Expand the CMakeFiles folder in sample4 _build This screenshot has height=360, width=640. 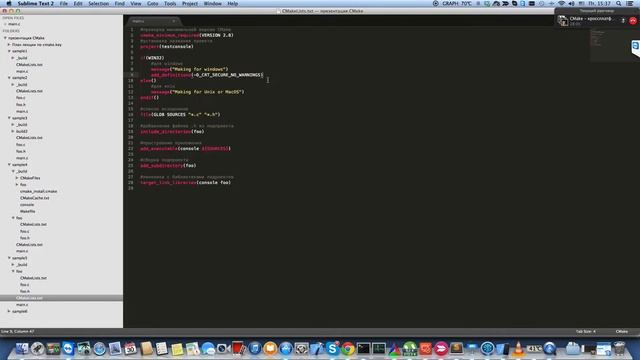pyautogui.click(x=17, y=178)
